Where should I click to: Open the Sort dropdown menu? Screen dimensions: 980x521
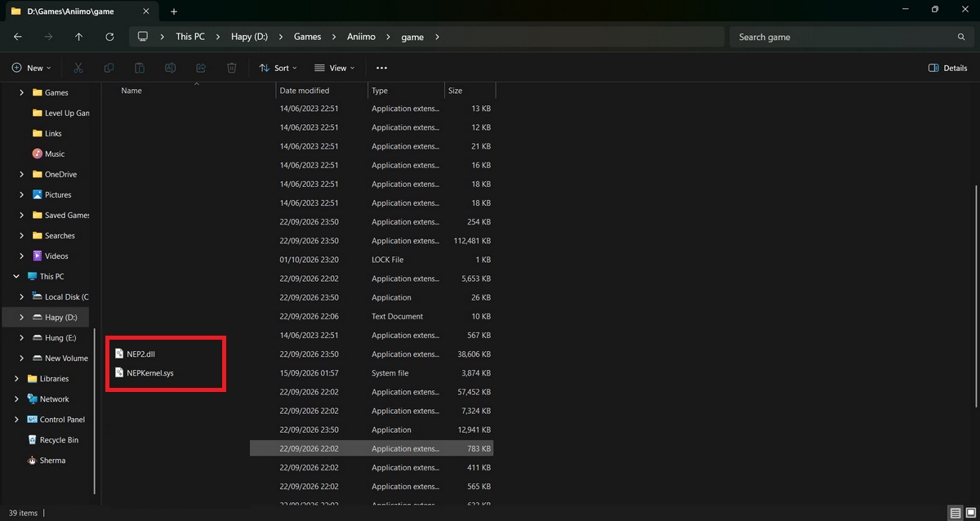pyautogui.click(x=278, y=68)
